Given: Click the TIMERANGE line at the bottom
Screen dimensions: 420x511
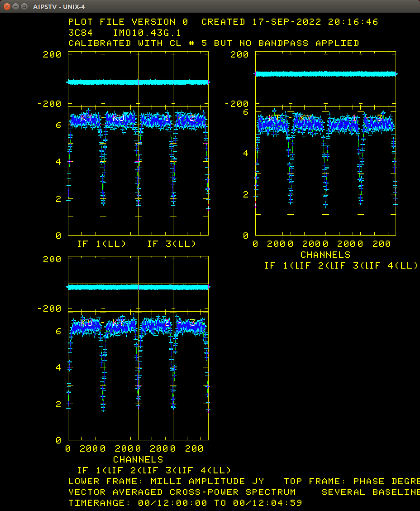Looking at the screenshot, I should [x=185, y=503].
